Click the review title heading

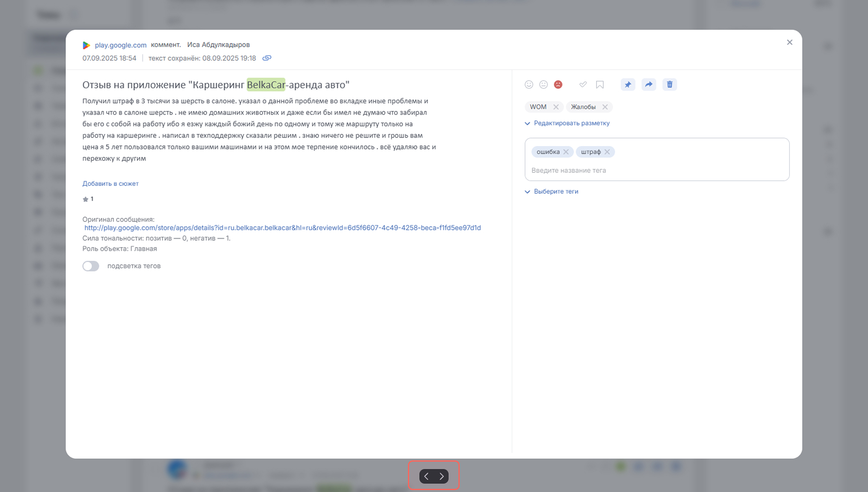216,84
